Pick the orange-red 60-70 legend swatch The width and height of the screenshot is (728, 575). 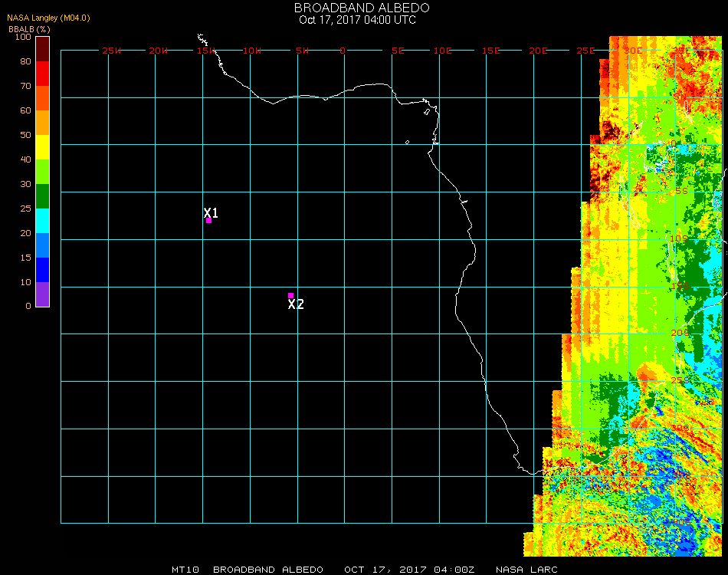pos(43,98)
